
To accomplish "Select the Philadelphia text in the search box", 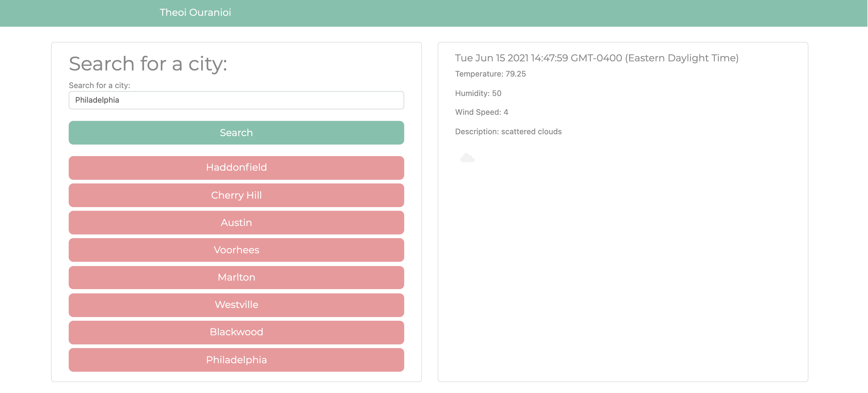I will (x=97, y=100).
